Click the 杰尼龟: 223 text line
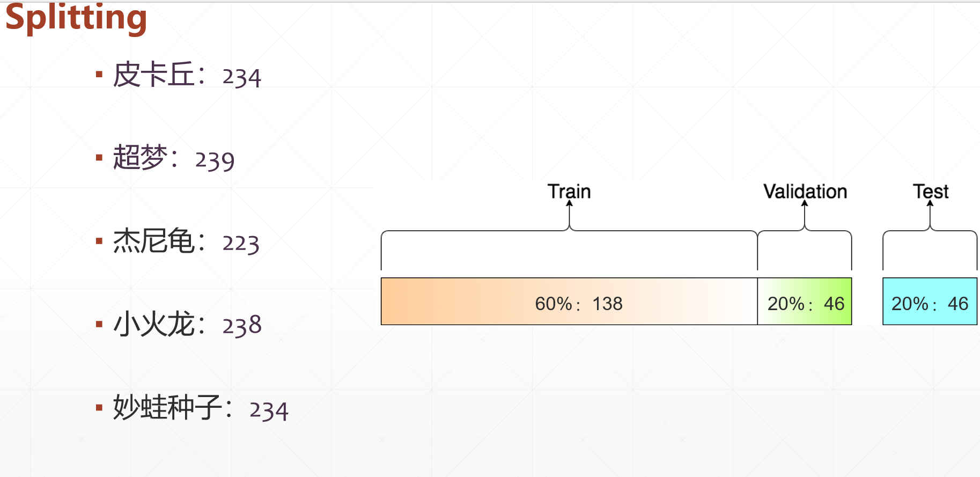The image size is (980, 477). tap(186, 241)
